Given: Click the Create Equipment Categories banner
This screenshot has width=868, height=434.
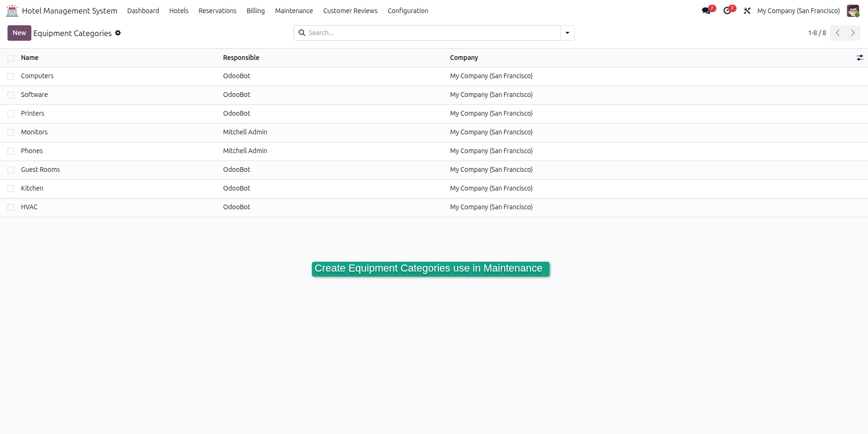Looking at the screenshot, I should [430, 269].
